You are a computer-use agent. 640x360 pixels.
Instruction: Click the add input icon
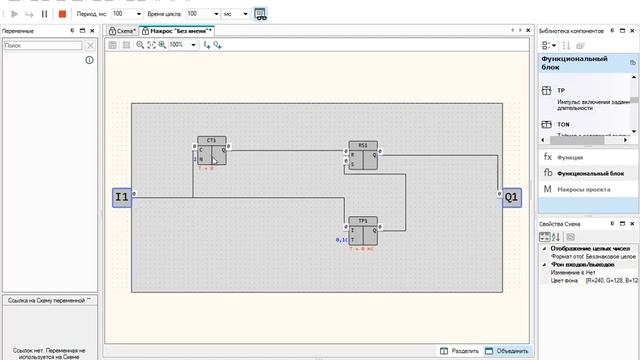(x=207, y=45)
